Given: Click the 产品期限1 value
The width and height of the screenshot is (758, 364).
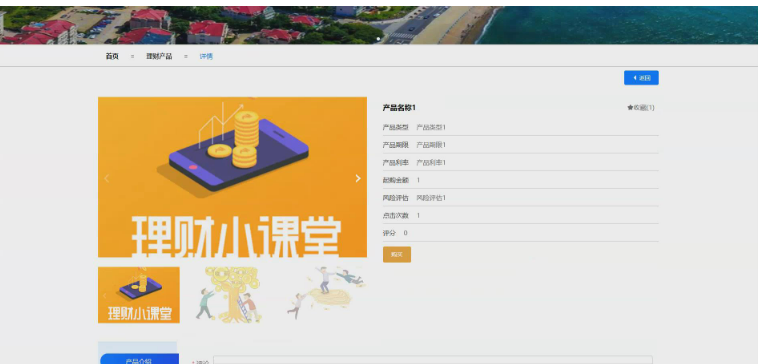Looking at the screenshot, I should pos(431,145).
